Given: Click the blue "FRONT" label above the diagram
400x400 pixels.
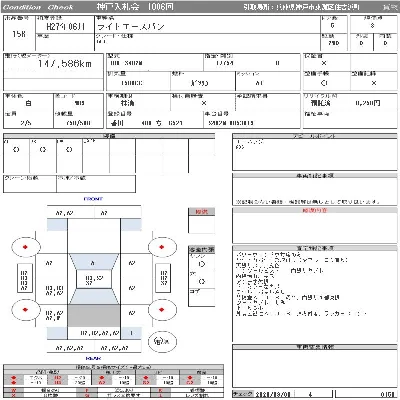Looking at the screenshot, I should [x=93, y=199].
